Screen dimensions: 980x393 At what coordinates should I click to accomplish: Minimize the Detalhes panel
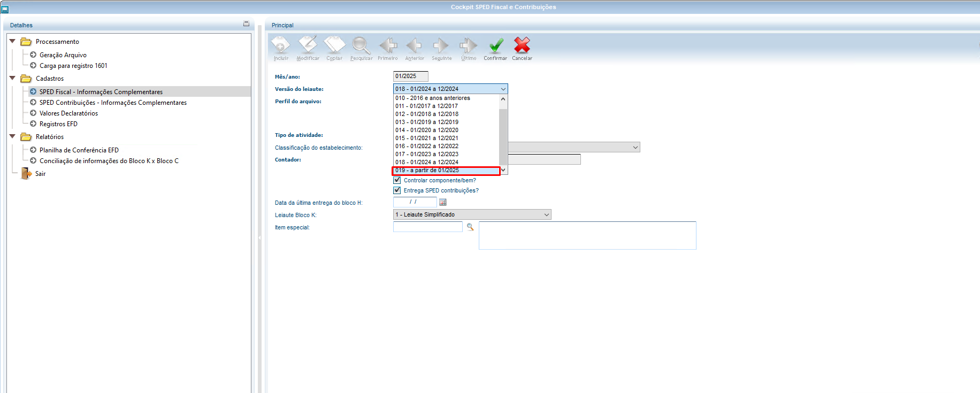246,24
